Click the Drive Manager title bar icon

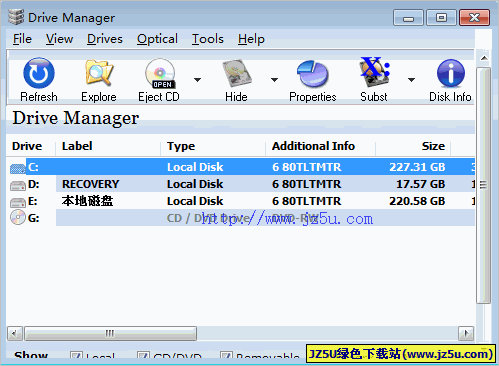click(x=16, y=17)
